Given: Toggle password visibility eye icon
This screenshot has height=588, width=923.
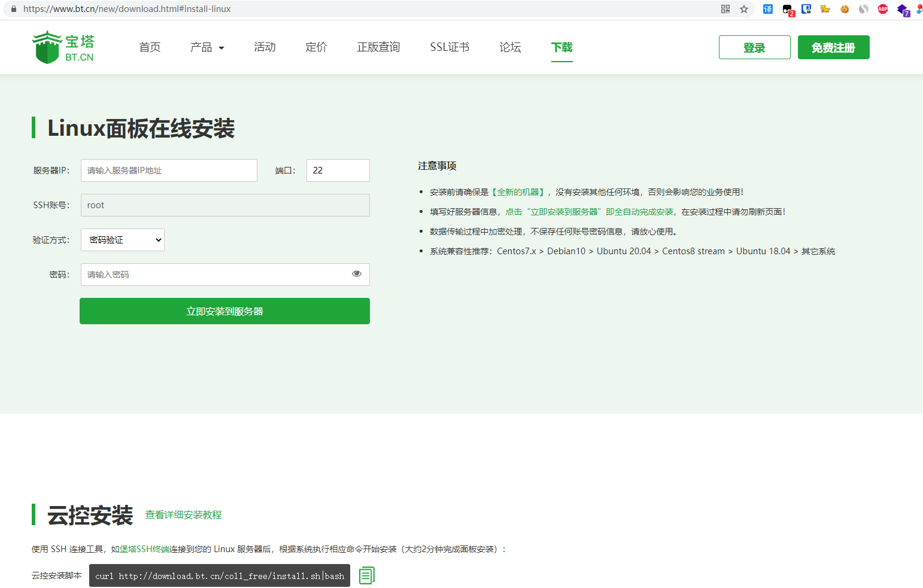Looking at the screenshot, I should [357, 274].
